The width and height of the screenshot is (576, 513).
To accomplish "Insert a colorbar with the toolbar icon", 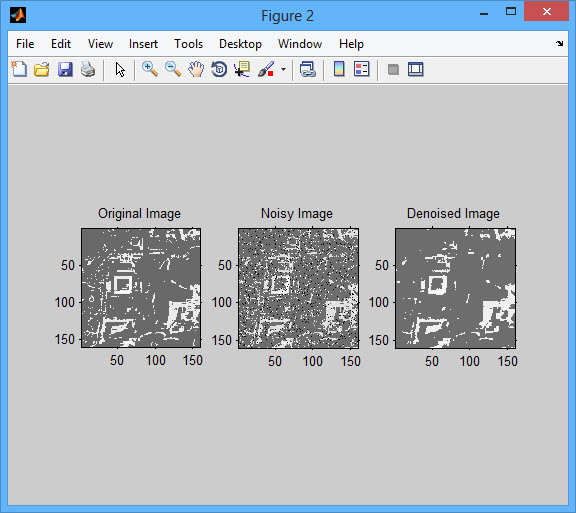I will (339, 69).
